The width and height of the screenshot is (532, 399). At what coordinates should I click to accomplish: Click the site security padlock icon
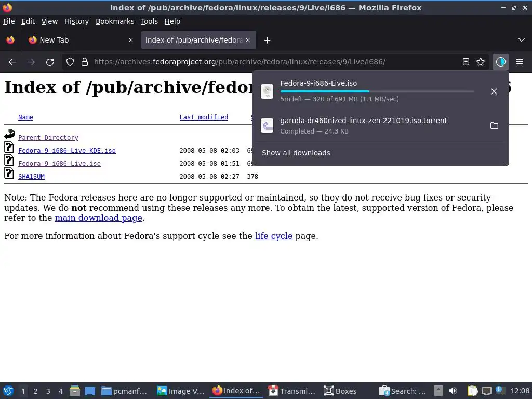tap(85, 62)
